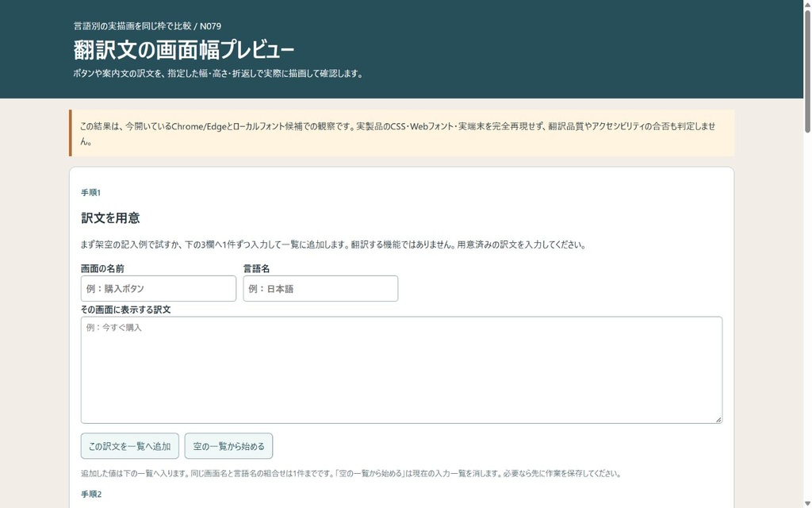Click the 翻訳文の画面幅プレビュー heading
Viewport: 812px width, 508px height.
(x=184, y=50)
